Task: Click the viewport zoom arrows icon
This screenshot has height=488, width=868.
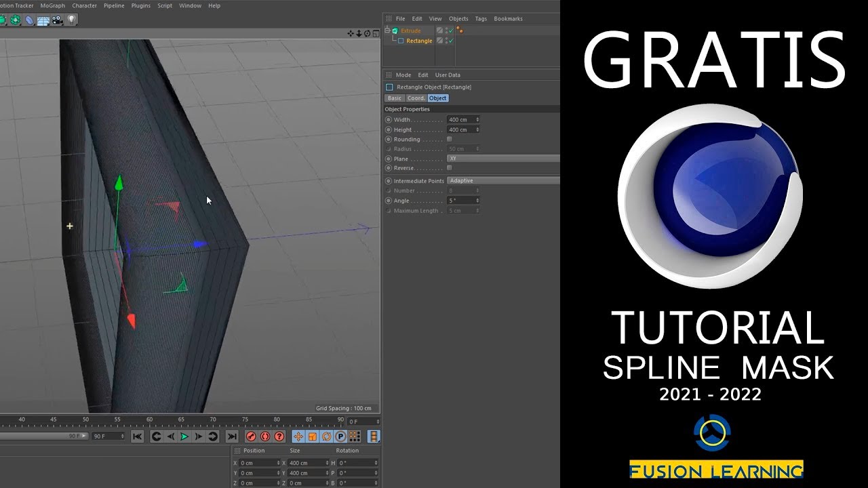Action: click(x=359, y=33)
